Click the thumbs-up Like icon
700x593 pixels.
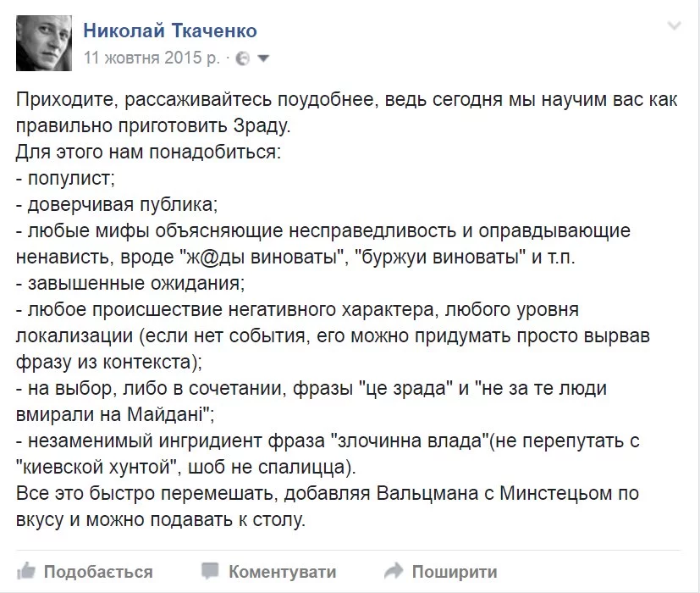[x=26, y=570]
